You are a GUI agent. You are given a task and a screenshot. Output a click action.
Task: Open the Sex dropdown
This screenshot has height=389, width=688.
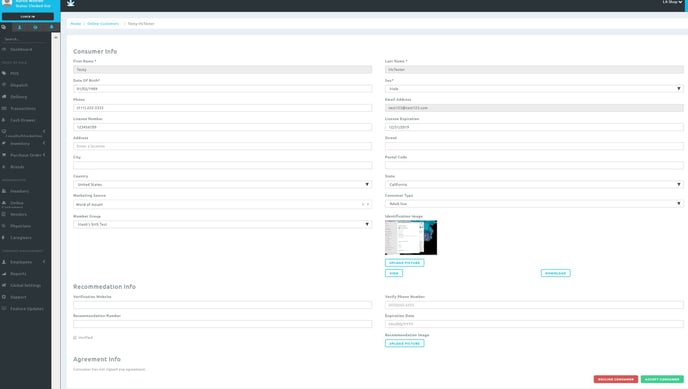point(534,89)
